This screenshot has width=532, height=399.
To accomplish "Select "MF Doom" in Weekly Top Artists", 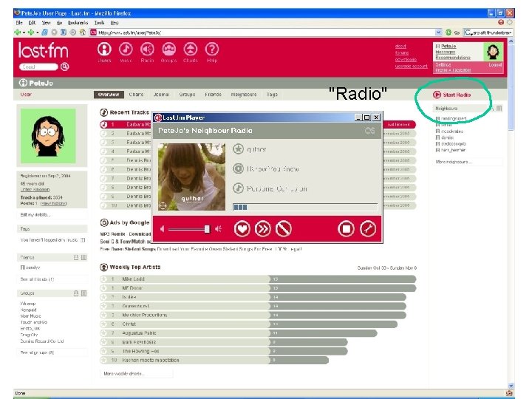I will 132,288.
